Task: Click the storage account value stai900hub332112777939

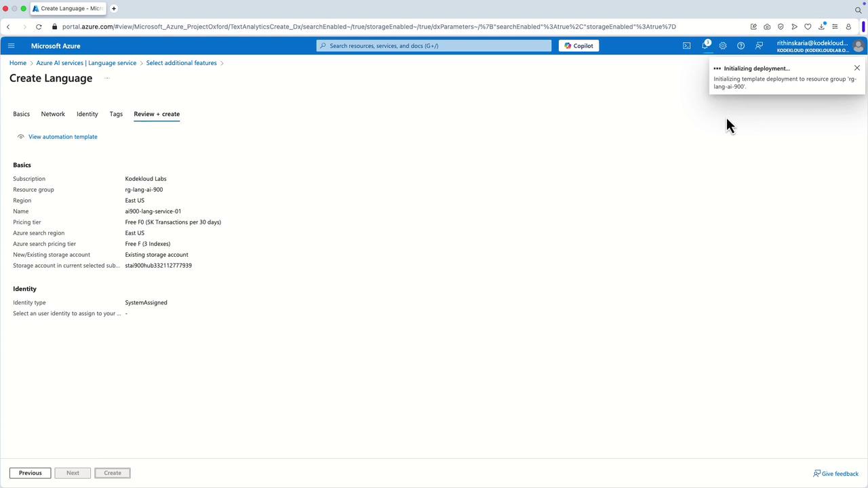Action: tap(159, 266)
